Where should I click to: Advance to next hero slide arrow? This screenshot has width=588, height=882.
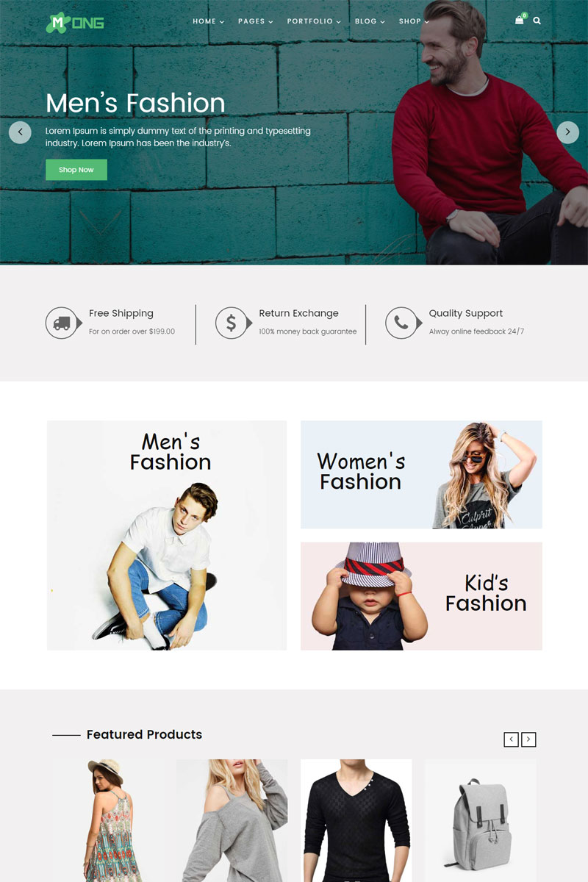pyautogui.click(x=567, y=132)
